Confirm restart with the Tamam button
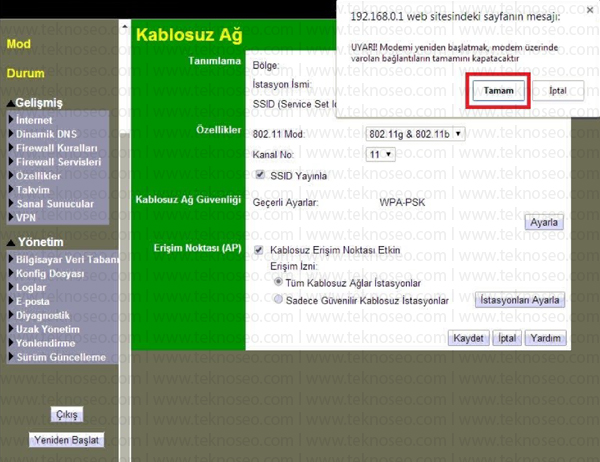This screenshot has width=600, height=462. click(498, 91)
